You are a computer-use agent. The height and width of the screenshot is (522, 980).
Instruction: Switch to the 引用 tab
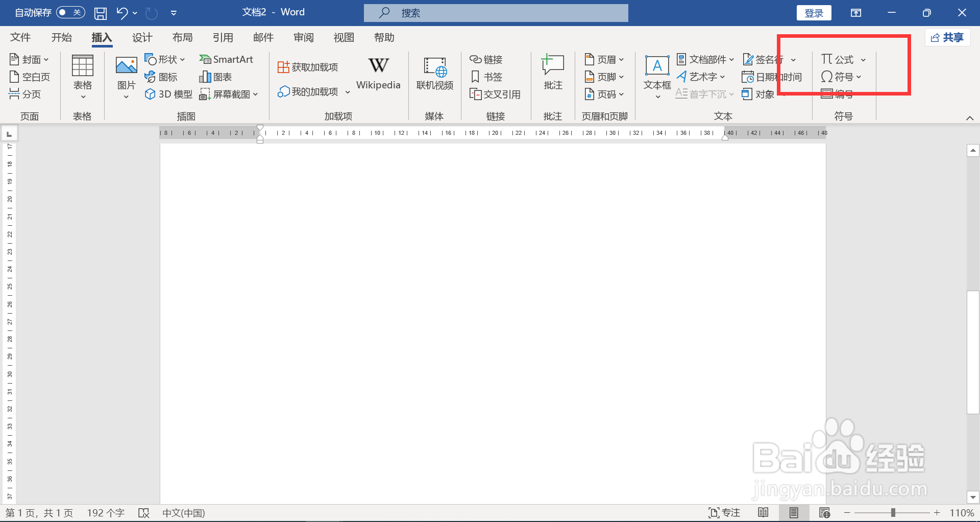[223, 37]
